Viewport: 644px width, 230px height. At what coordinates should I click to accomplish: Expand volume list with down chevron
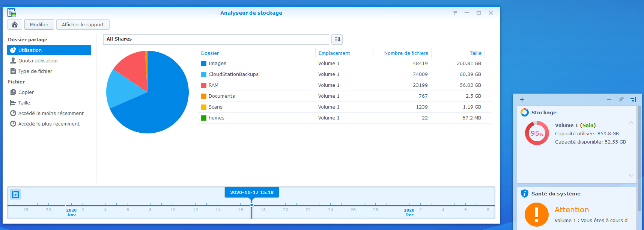pyautogui.click(x=631, y=176)
